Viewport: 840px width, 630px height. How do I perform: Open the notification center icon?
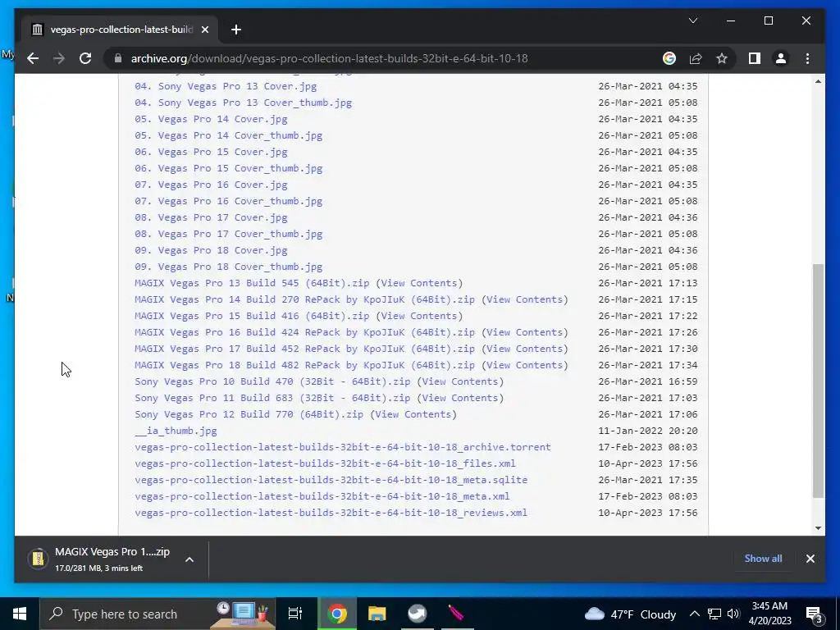[815, 614]
